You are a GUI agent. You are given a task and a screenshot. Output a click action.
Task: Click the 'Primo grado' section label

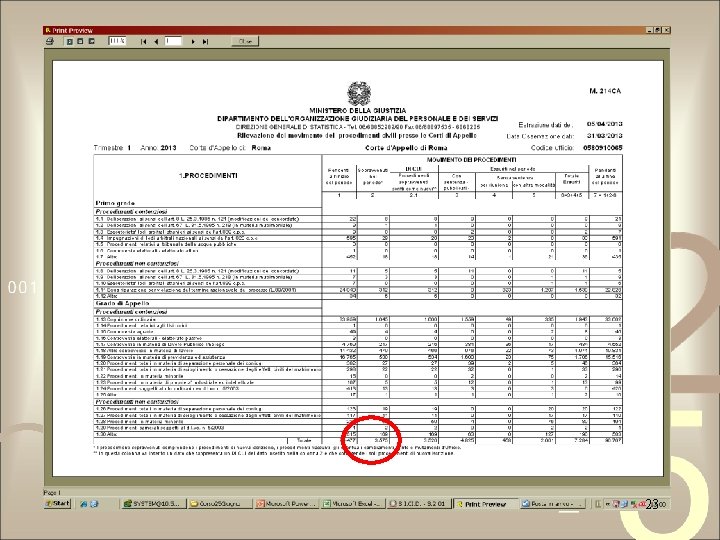coord(115,203)
